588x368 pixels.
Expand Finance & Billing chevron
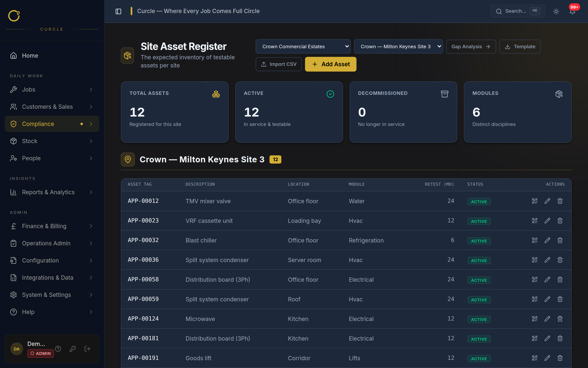[x=91, y=226]
